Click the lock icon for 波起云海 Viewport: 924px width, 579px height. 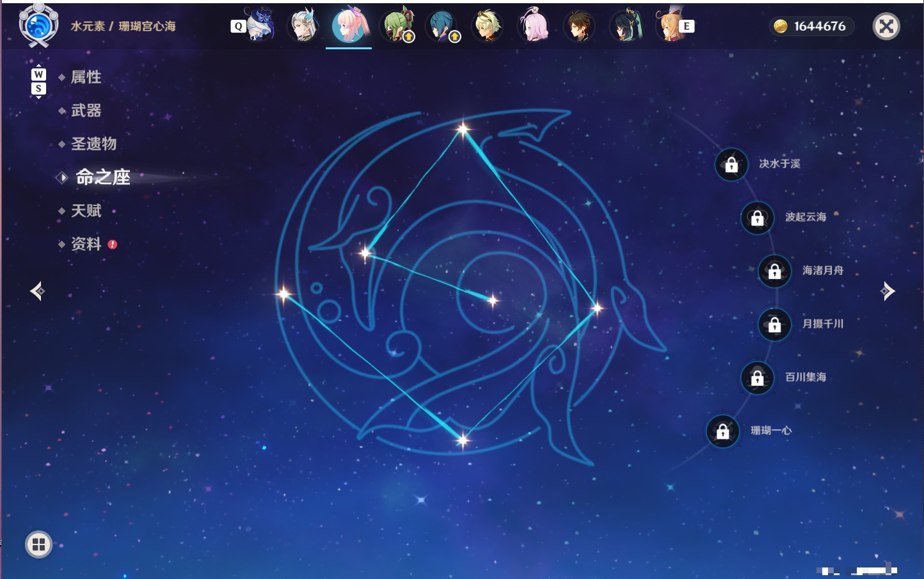[758, 218]
